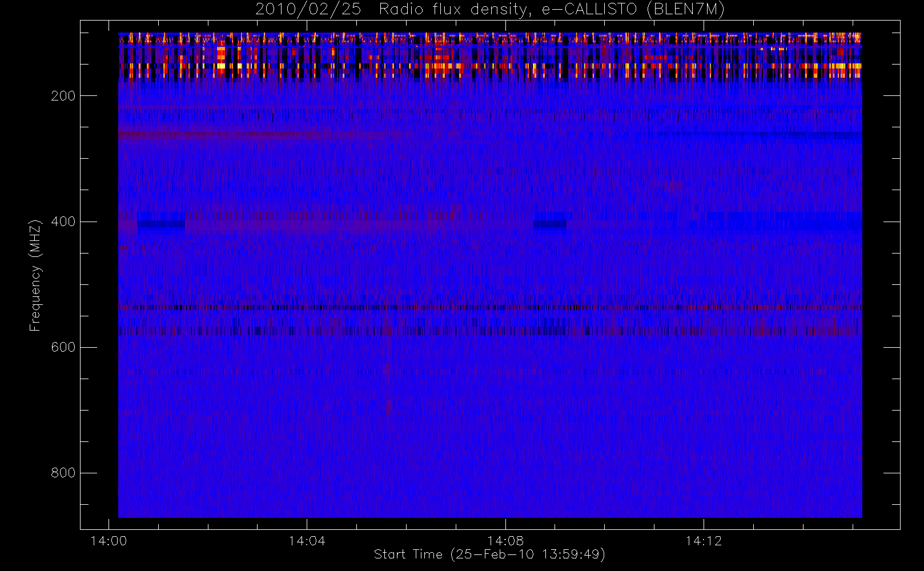Click the 14:08 time tick label
Screen dimensions: 924x571
tap(505, 541)
